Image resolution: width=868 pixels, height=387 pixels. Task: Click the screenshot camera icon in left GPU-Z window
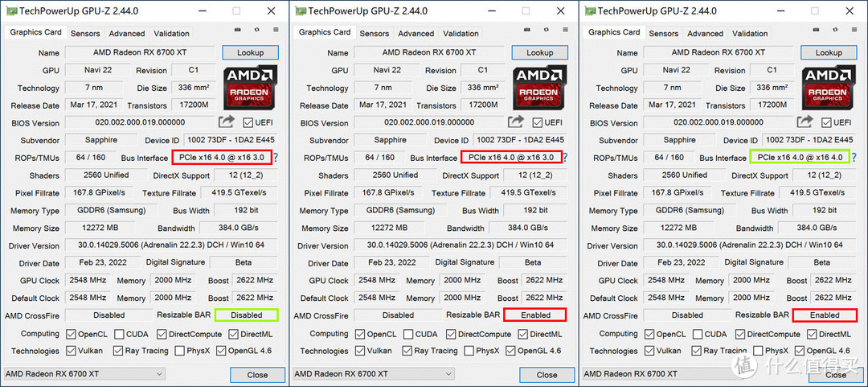[x=237, y=30]
